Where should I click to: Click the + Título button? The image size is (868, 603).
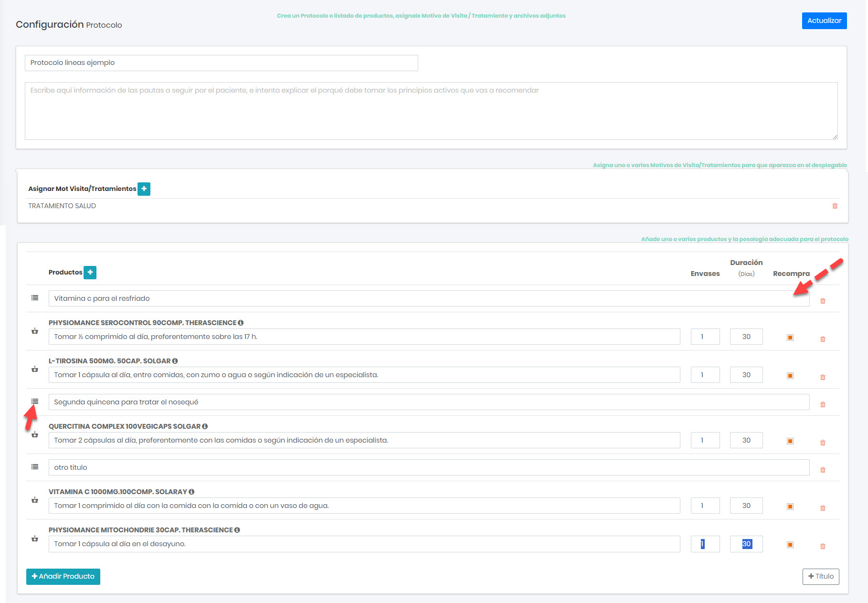click(x=820, y=576)
